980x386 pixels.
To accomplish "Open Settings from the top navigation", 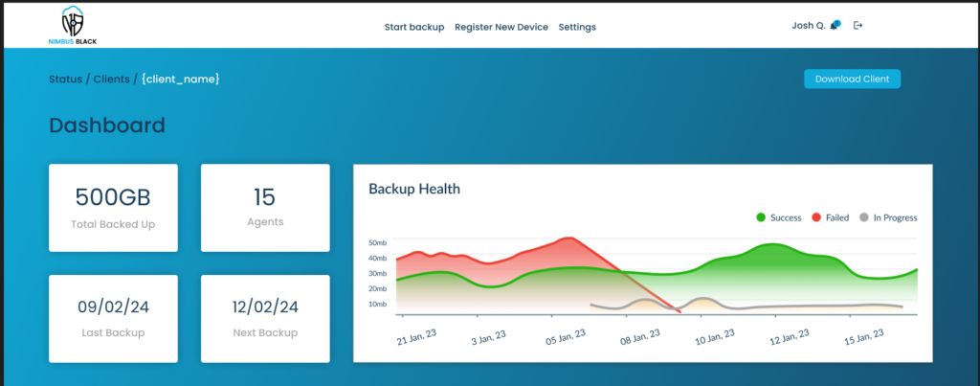I will click(577, 27).
